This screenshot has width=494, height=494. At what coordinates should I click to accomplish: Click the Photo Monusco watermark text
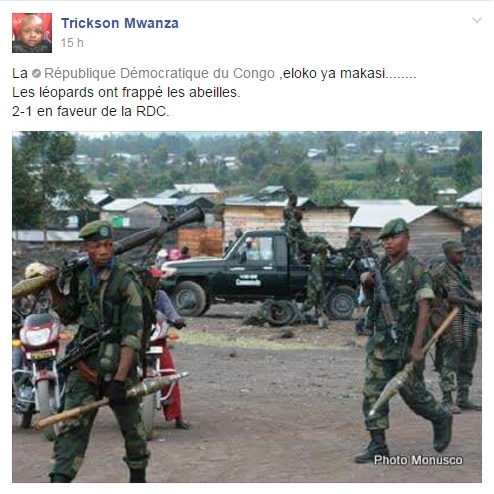tap(418, 460)
